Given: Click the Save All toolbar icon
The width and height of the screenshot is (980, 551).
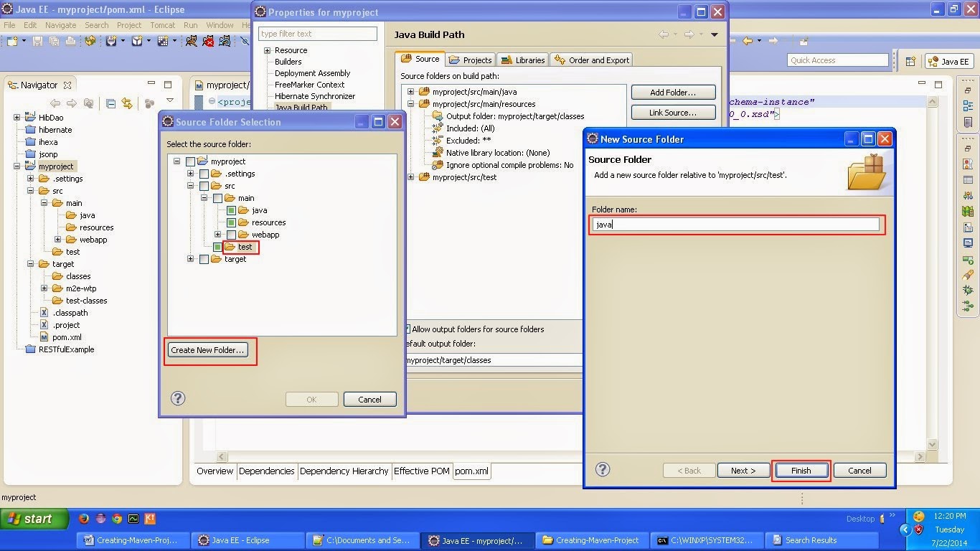Looking at the screenshot, I should pos(55,41).
